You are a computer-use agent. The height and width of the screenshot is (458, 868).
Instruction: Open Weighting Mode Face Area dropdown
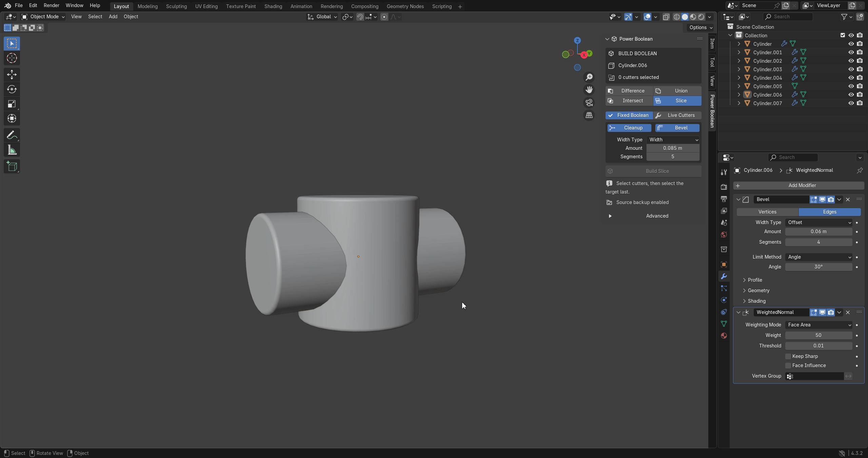point(818,325)
